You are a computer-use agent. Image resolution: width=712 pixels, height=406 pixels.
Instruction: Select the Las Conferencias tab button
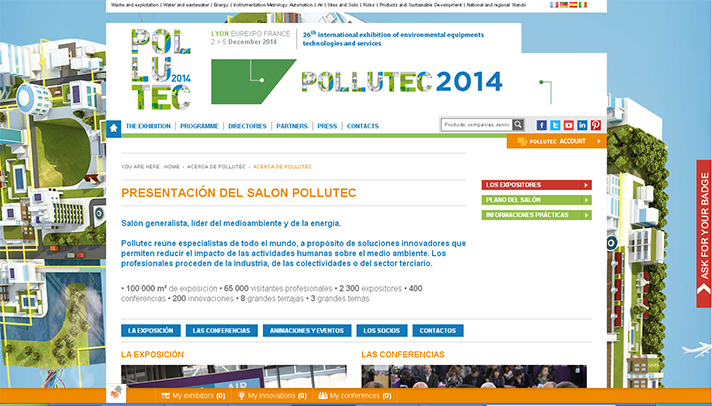[x=222, y=331]
